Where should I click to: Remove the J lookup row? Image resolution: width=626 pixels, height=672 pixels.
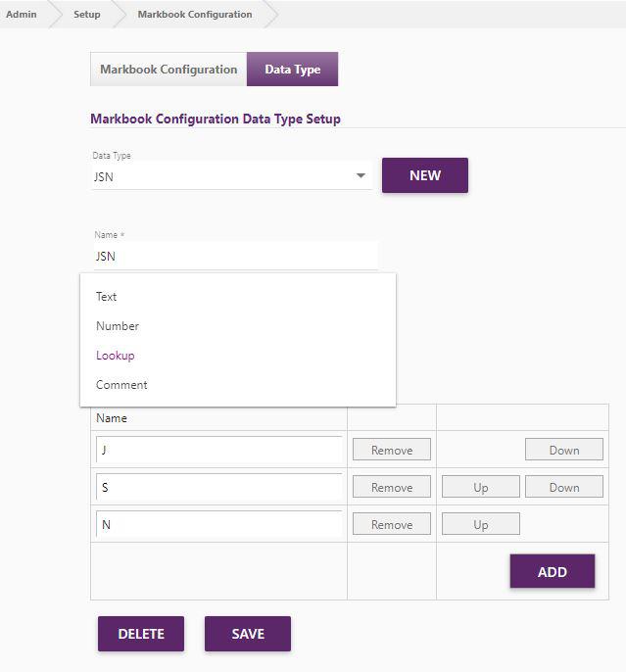point(392,450)
